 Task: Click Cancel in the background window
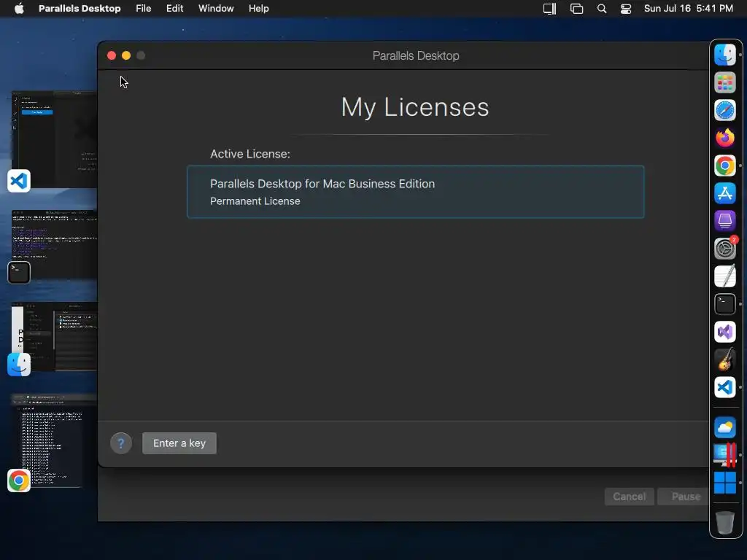(629, 497)
